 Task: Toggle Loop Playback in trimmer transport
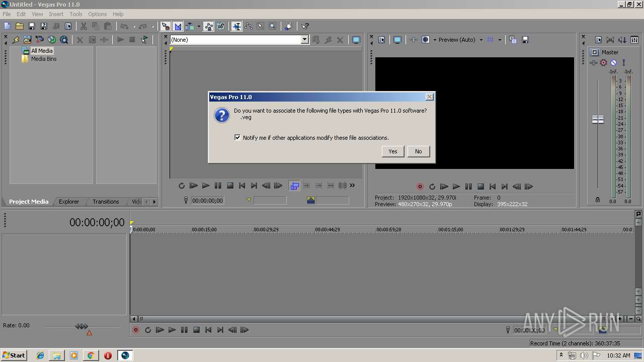point(182,186)
